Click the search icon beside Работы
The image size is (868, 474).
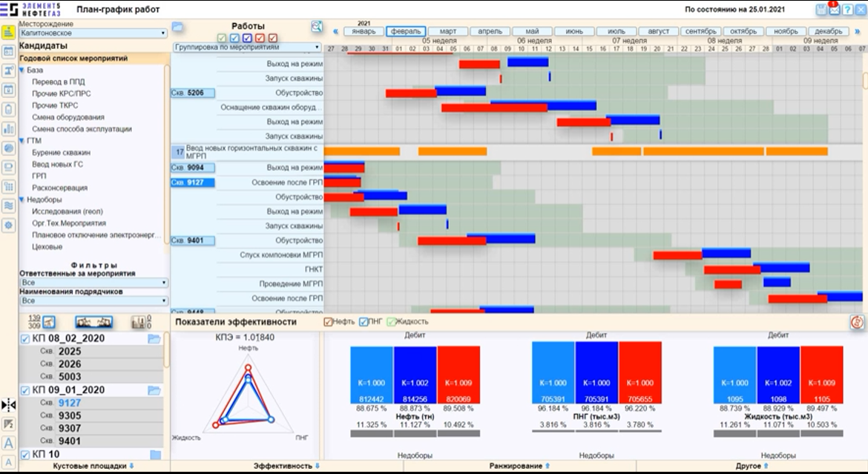pyautogui.click(x=317, y=26)
